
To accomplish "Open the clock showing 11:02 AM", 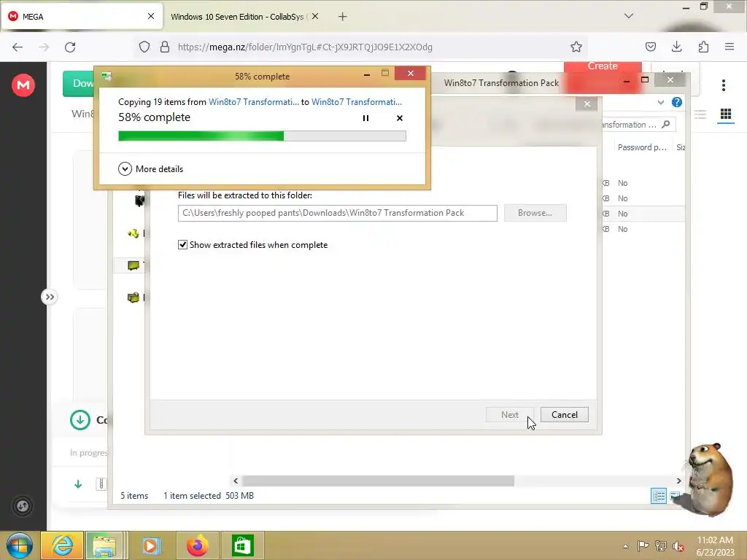I will click(715, 546).
